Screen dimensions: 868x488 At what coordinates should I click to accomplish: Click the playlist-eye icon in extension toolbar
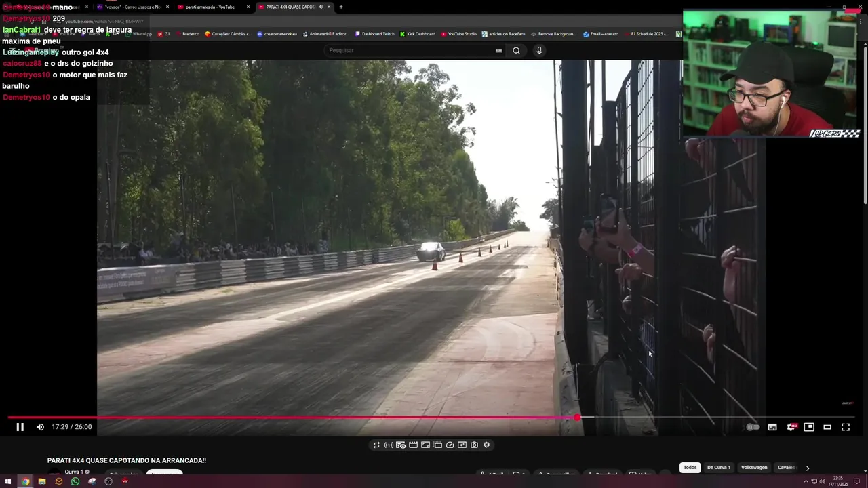pyautogui.click(x=401, y=445)
